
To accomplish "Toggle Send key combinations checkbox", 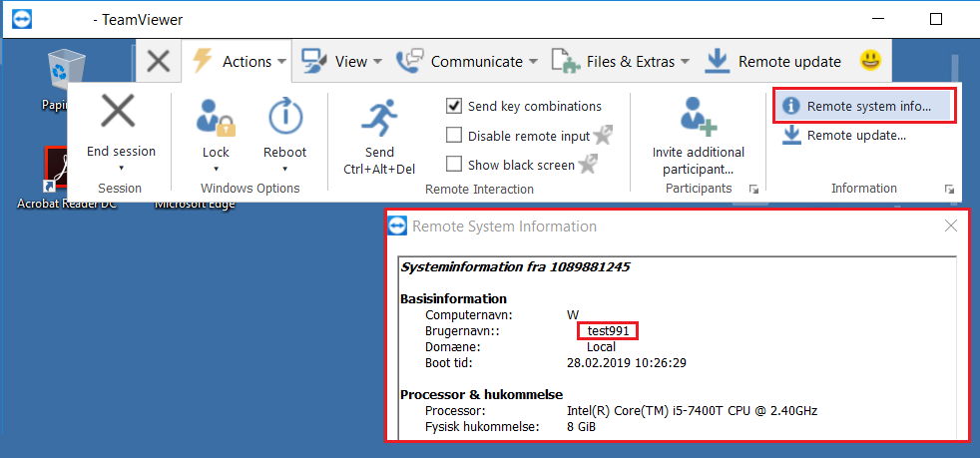I will pyautogui.click(x=454, y=106).
